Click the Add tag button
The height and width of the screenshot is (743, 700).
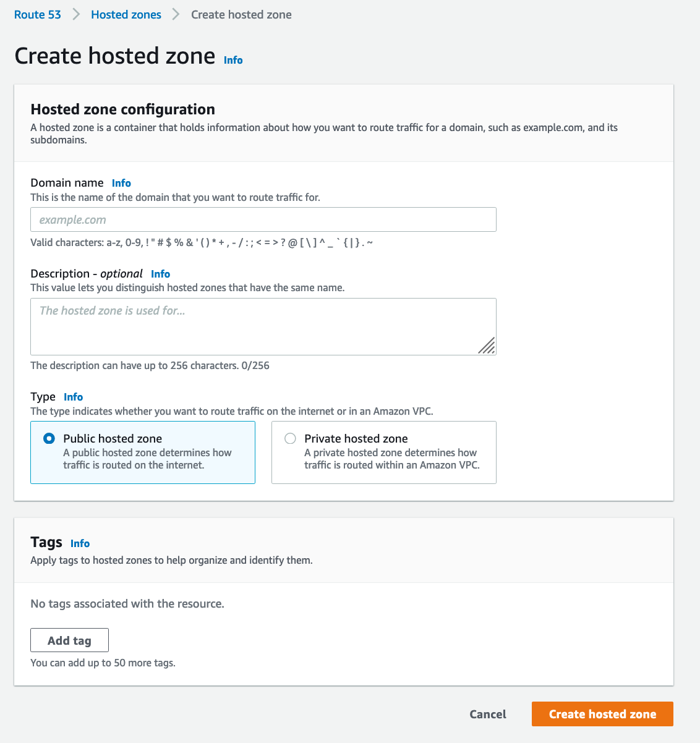pyautogui.click(x=69, y=640)
